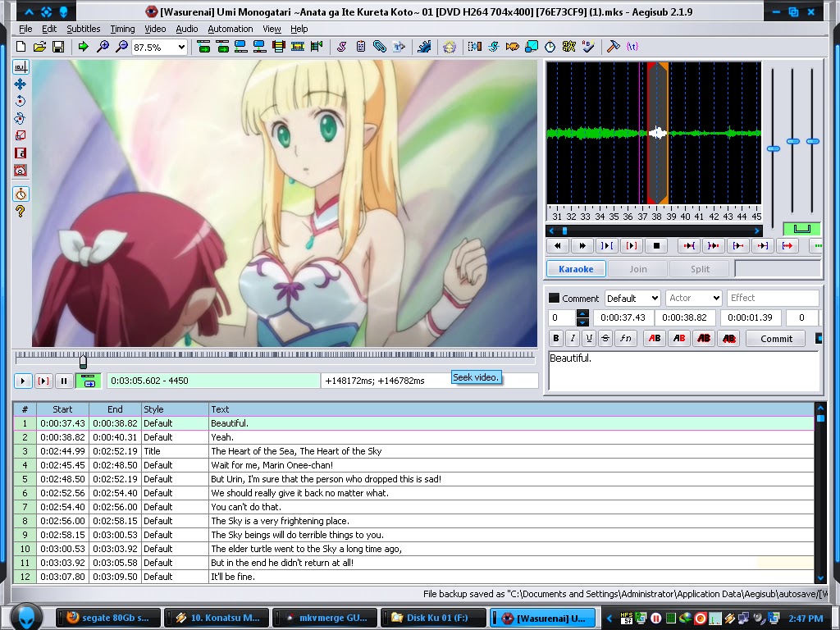The width and height of the screenshot is (840, 630).
Task: Select the vector clip tool
Action: (21, 171)
